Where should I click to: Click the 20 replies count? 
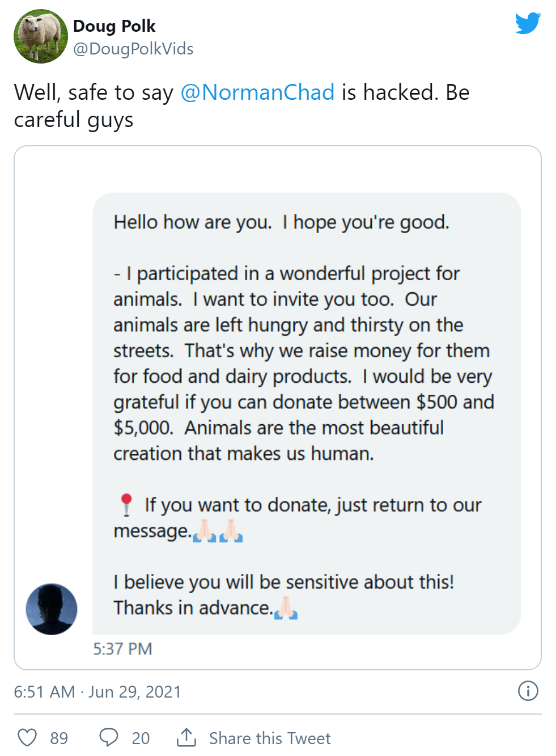click(x=141, y=738)
